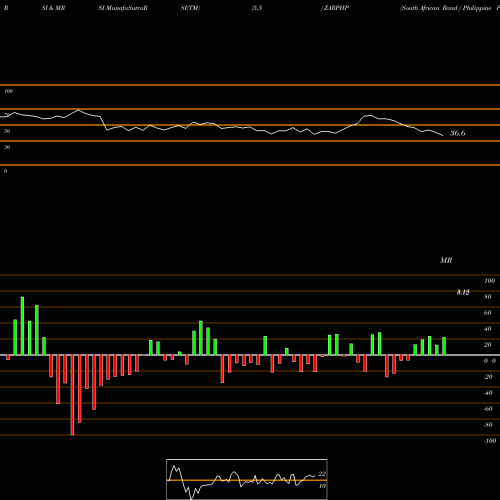Viewport: 500px width, 500px height.
Task: Click the tallest green histogram bar
Action: click(22, 326)
